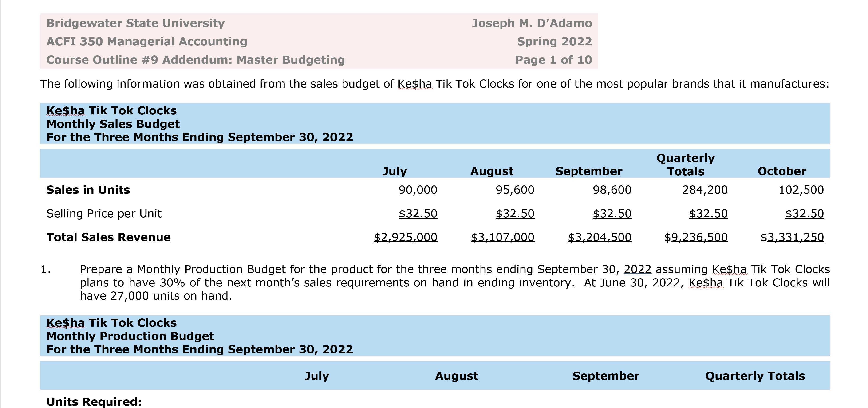Click "Course Outline #9 Addendum: Master Budgeting" line
Image resolution: width=868 pixels, height=408 pixels.
click(195, 60)
